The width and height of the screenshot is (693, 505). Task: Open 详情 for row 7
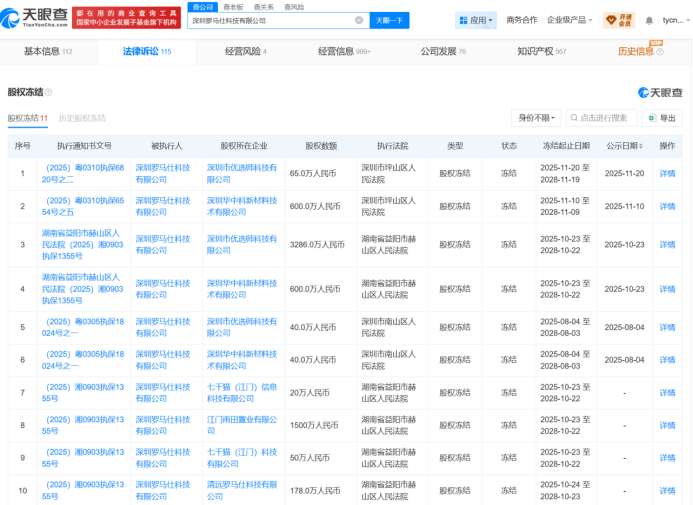click(667, 393)
